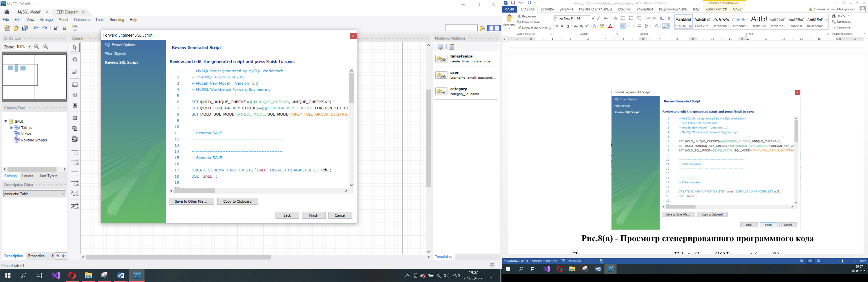Select the place new view tool
This screenshot has width=868, height=282.
[x=75, y=128]
